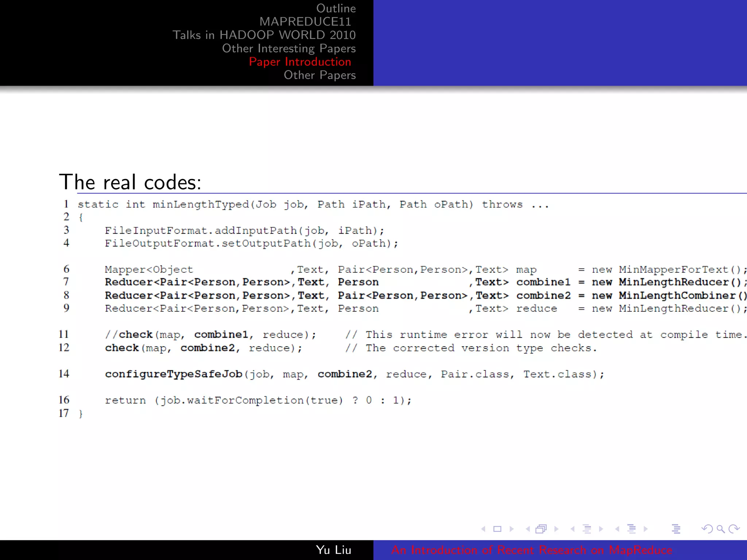Click the author name Yu Liu

click(x=334, y=550)
